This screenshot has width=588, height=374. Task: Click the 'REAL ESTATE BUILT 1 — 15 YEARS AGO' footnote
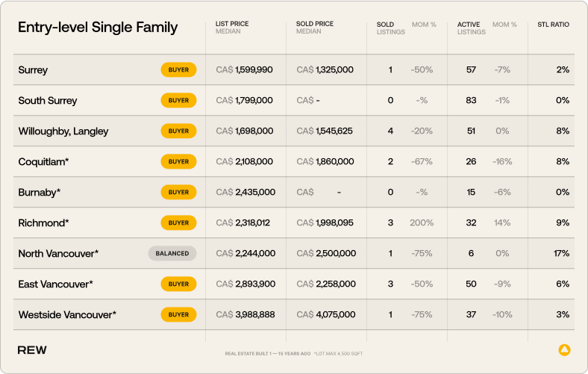pyautogui.click(x=267, y=353)
